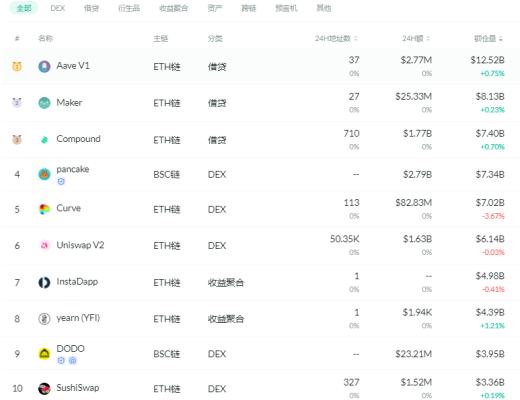Open the Maker project name link

(69, 102)
